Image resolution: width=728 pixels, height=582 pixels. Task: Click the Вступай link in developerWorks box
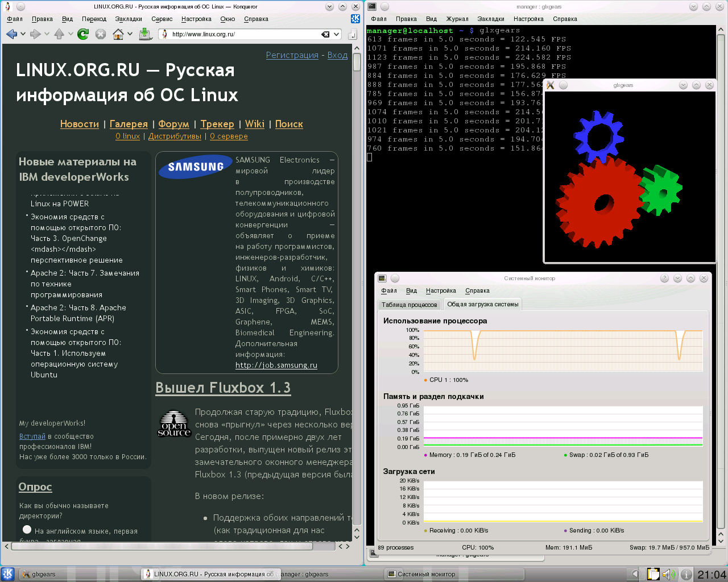point(32,436)
